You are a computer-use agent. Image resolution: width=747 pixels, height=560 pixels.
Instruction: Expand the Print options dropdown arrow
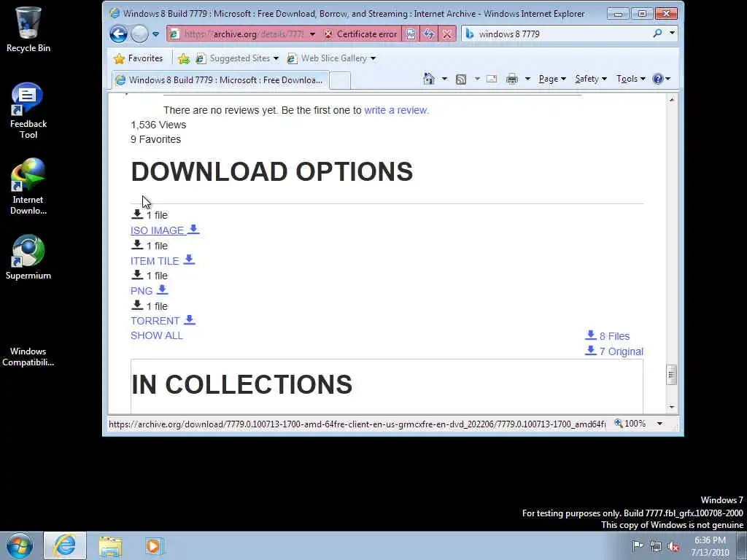(x=527, y=79)
